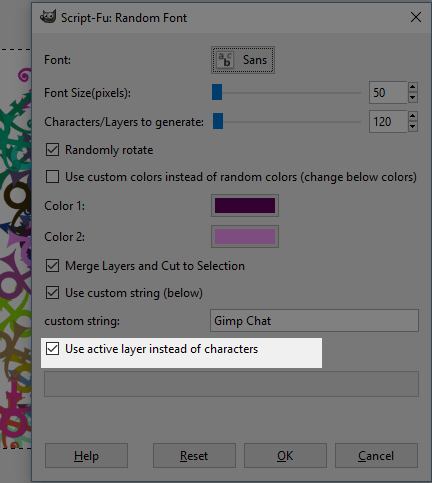Decrease Characters/Layers value with down arrow
Image resolution: width=432 pixels, height=483 pixels.
tap(413, 127)
